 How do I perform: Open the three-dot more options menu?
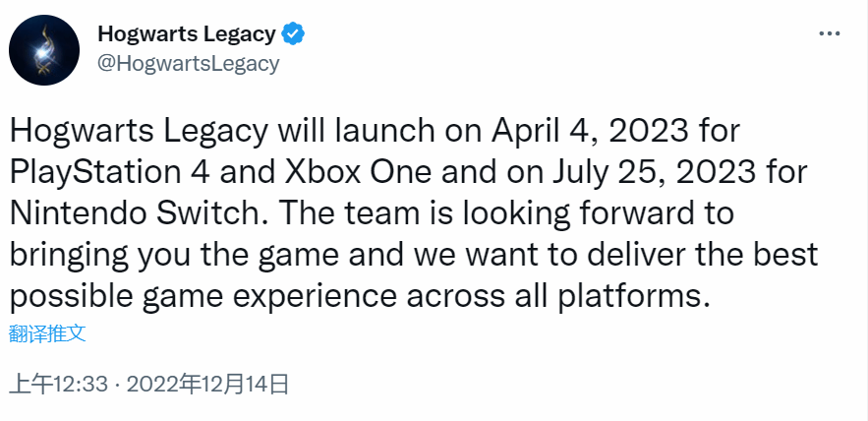829,34
